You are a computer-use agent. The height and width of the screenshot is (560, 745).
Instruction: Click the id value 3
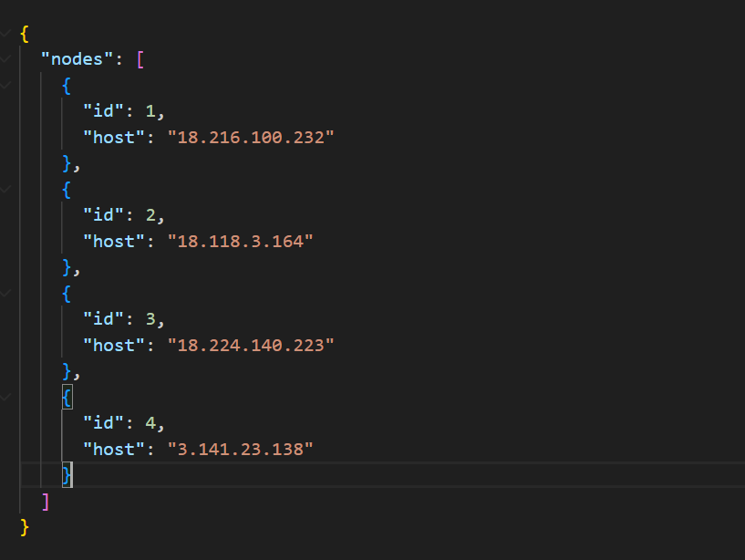tap(150, 319)
